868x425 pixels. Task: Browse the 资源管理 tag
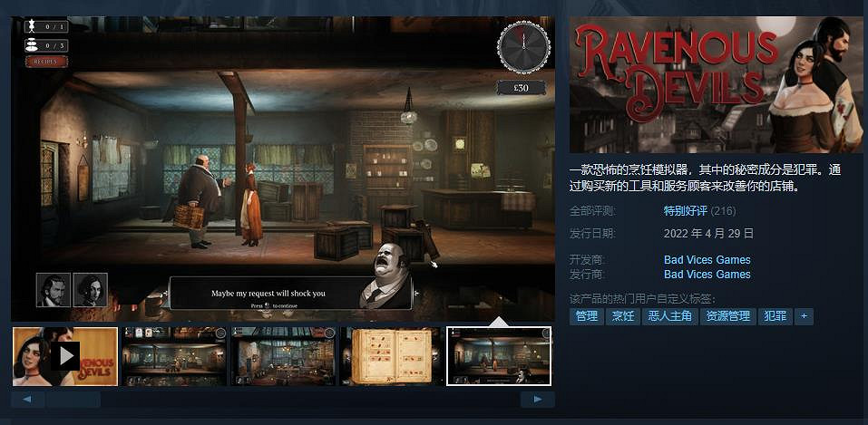(x=728, y=316)
